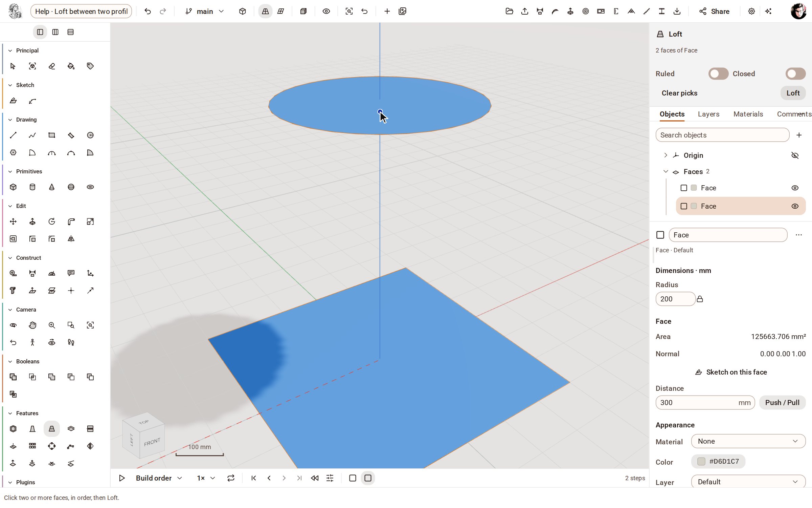812x508 pixels.
Task: Collapse the Features tool section
Action: (10, 413)
